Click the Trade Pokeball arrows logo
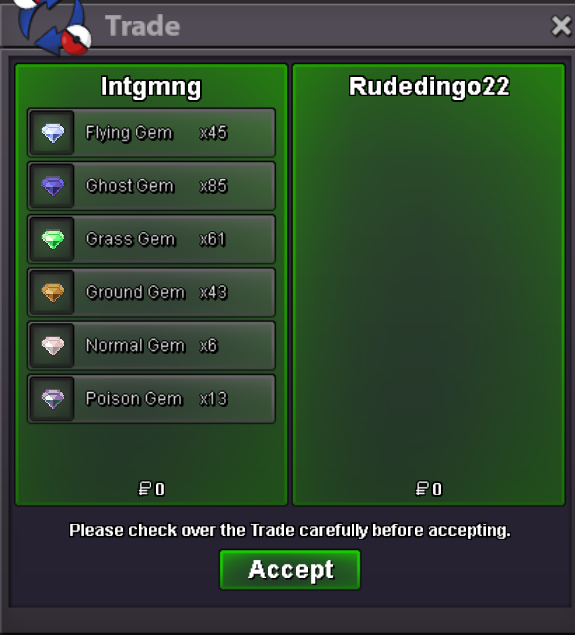575x635 pixels. pos(52,25)
